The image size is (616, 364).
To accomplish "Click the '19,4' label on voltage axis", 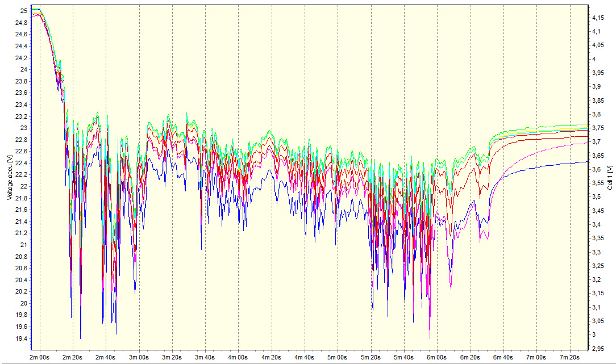I will [x=21, y=338].
